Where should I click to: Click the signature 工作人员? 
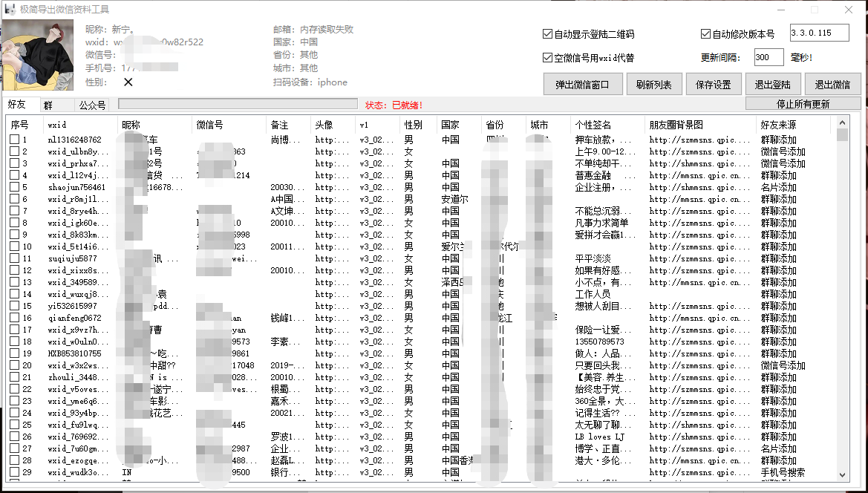[x=593, y=294]
